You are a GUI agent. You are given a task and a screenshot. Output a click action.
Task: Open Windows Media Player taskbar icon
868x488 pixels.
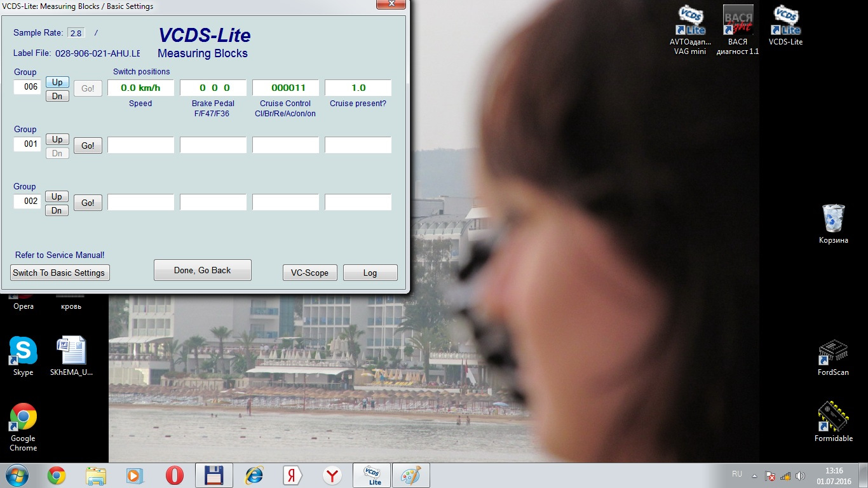135,475
